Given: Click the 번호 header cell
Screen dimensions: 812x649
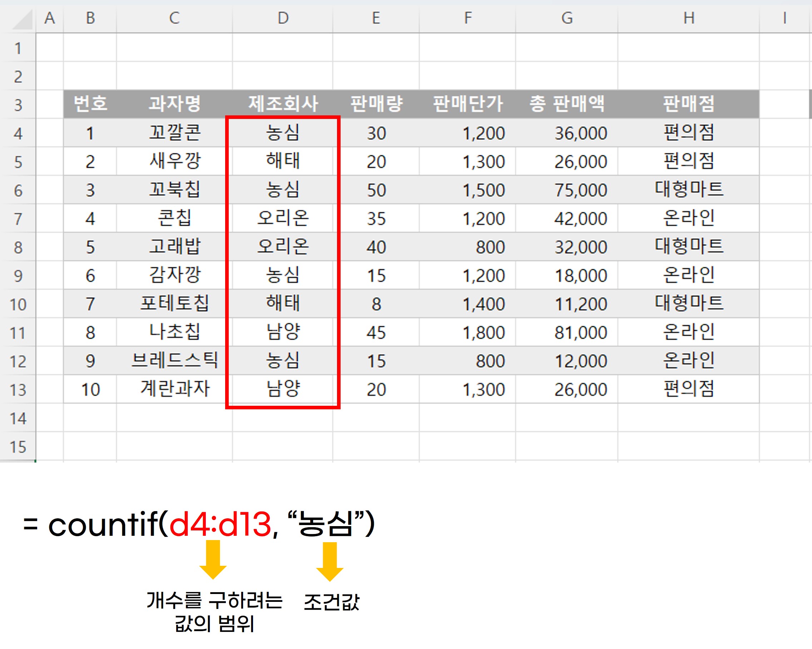Looking at the screenshot, I should point(90,104).
